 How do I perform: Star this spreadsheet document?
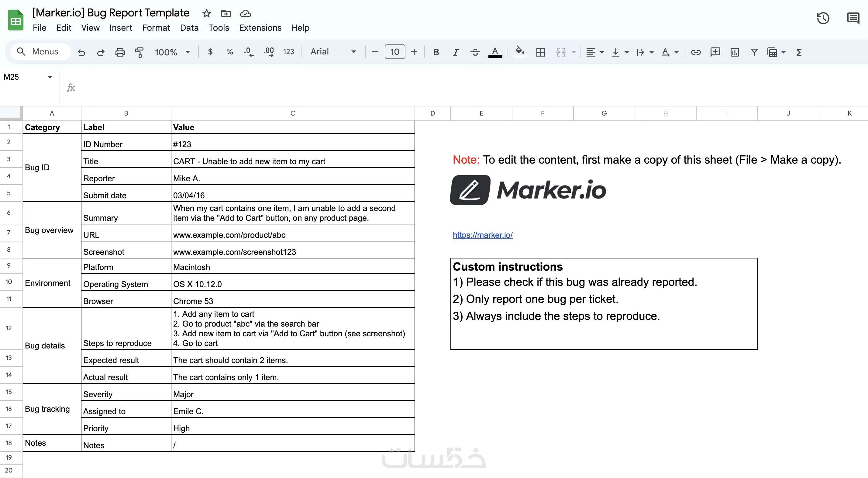click(x=207, y=13)
